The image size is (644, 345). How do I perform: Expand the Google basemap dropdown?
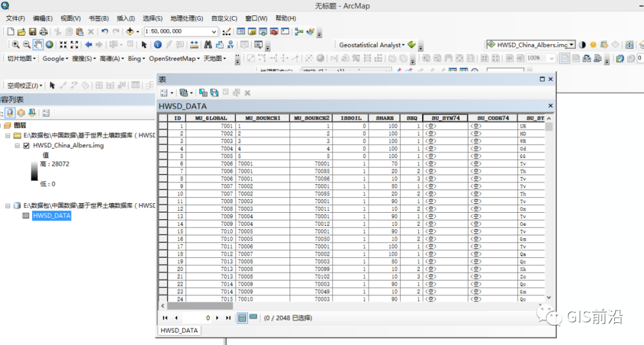(55, 58)
